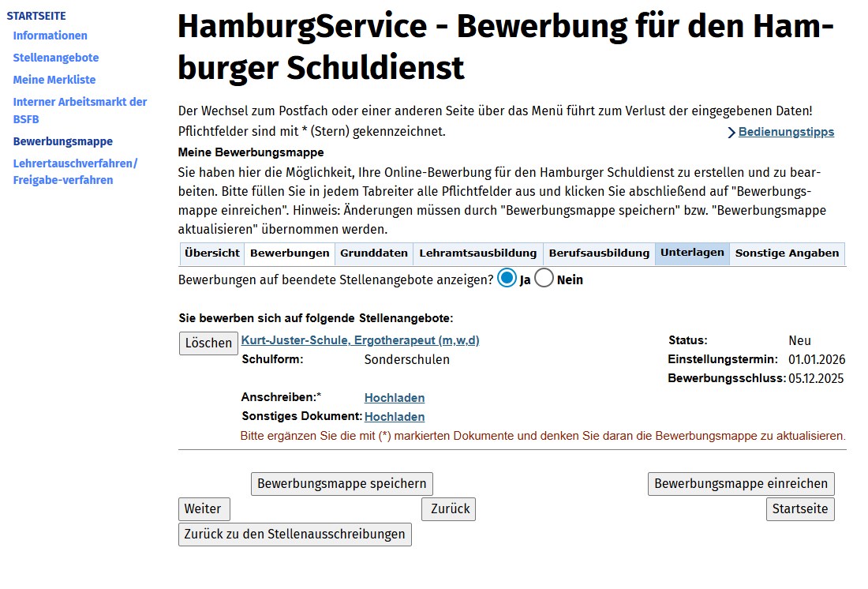Click the Weiter button
Viewport: 868px width, 589px height.
(x=204, y=509)
